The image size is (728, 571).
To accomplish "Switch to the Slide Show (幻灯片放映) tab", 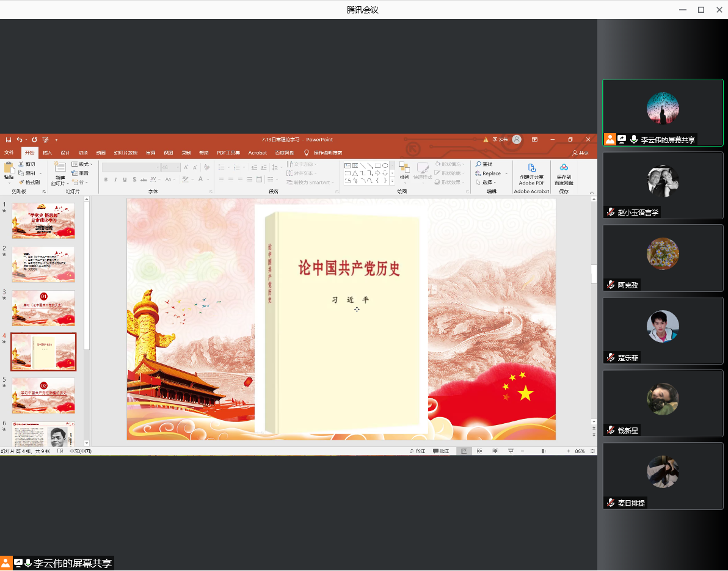I will tap(126, 153).
